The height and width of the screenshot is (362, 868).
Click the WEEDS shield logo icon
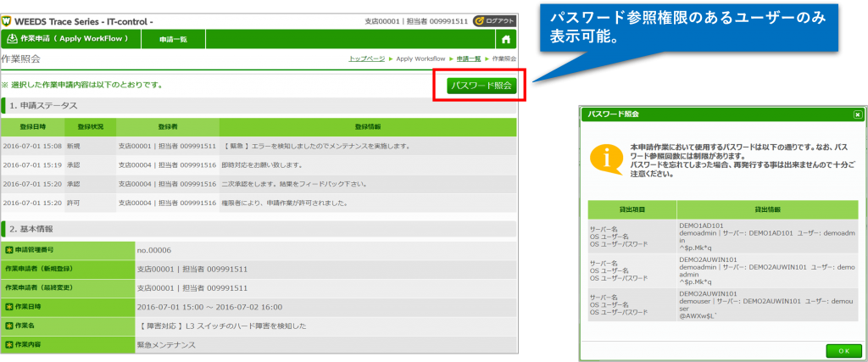[9, 19]
